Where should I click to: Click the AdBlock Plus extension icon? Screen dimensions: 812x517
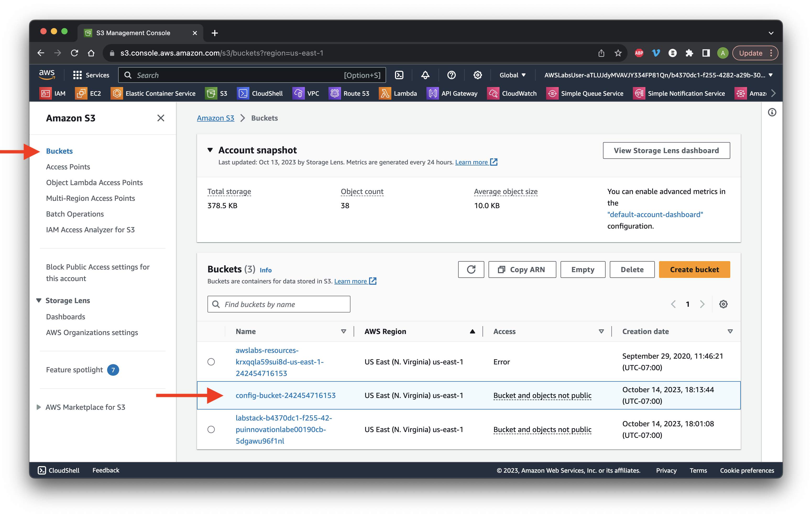point(639,53)
